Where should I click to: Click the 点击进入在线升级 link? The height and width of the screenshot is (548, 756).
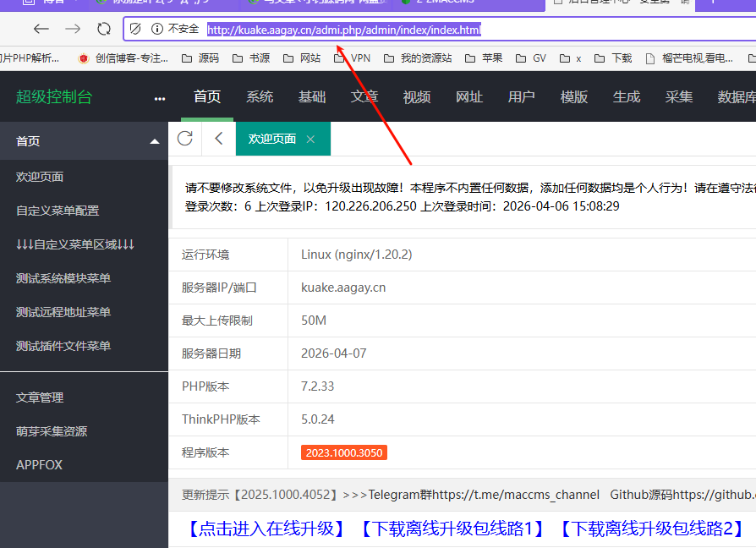click(266, 529)
